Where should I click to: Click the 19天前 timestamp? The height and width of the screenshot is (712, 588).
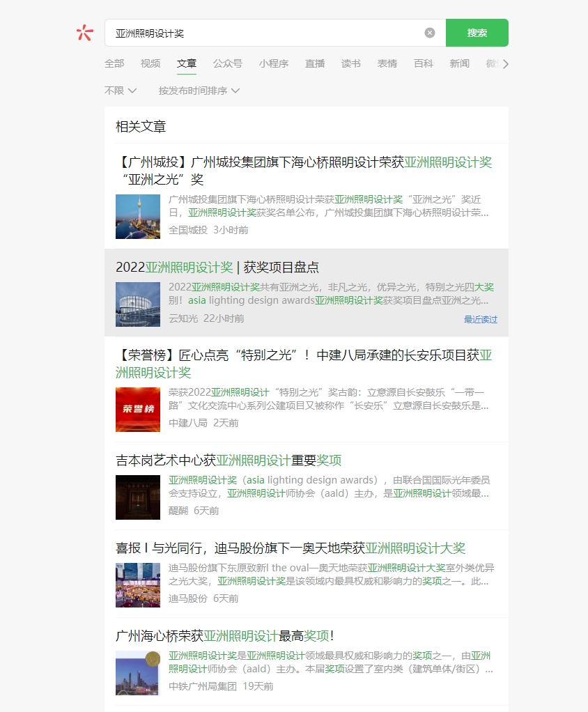(x=258, y=686)
